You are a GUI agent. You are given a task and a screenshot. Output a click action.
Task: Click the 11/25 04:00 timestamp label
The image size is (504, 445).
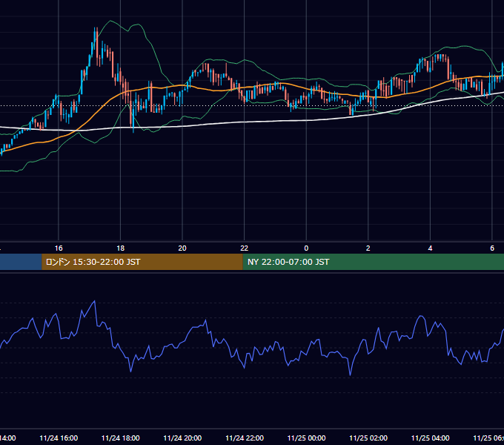(430, 438)
